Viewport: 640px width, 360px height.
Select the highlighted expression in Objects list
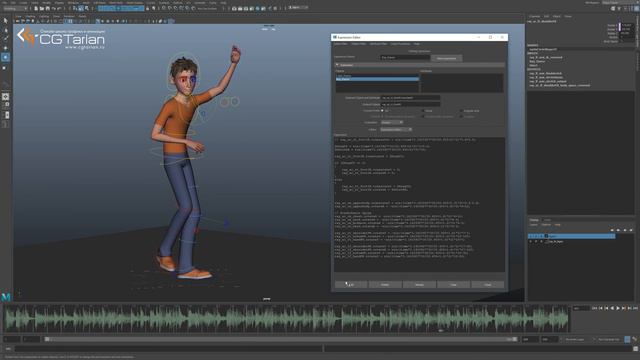pyautogui.click(x=377, y=79)
